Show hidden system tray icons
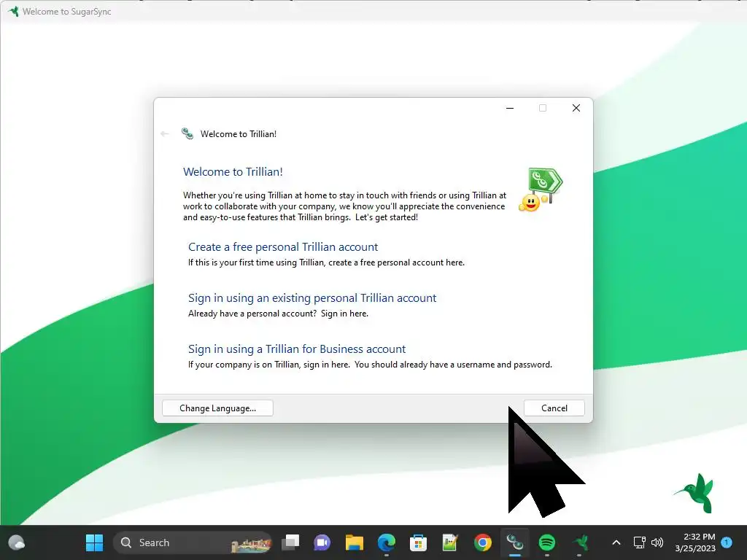747x560 pixels. click(616, 542)
